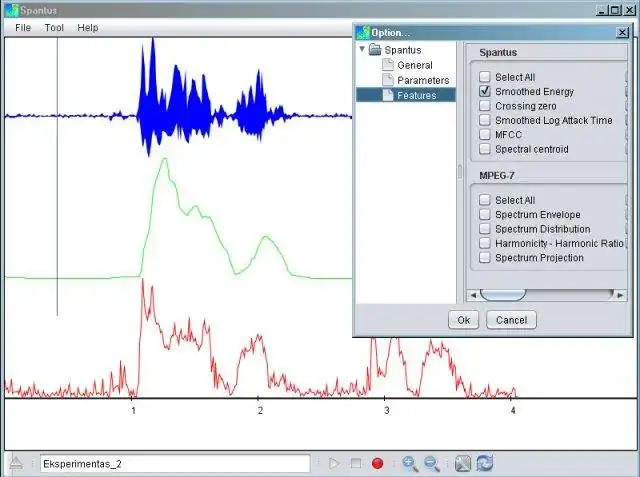Dismiss the dialog with Cancel
640x477 pixels.
[511, 320]
